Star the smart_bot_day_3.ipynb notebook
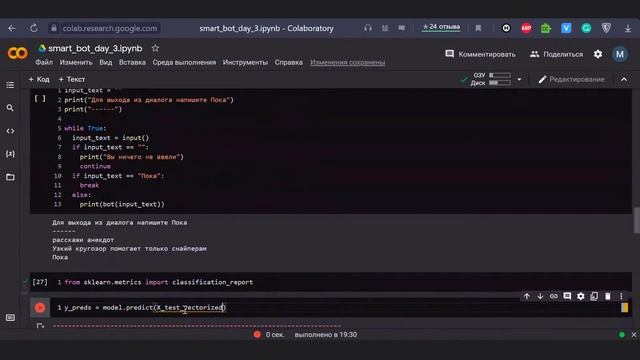This screenshot has height=360, width=640. click(155, 48)
